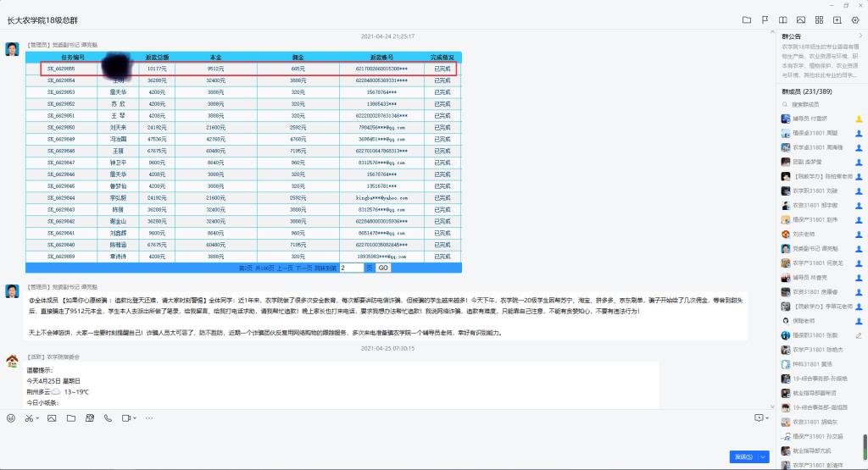Click the scissors screenshot tool icon
The image size is (868, 470).
(28, 417)
